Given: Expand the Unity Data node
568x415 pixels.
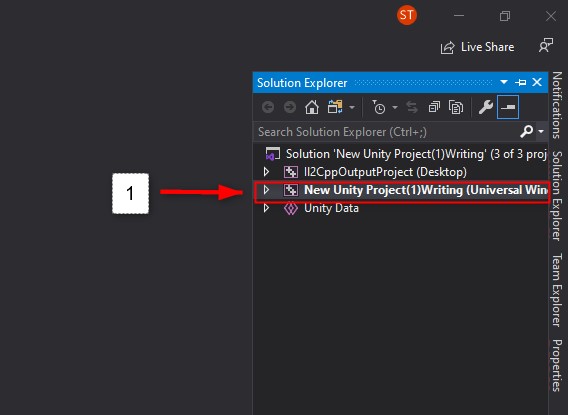Looking at the screenshot, I should 267,208.
